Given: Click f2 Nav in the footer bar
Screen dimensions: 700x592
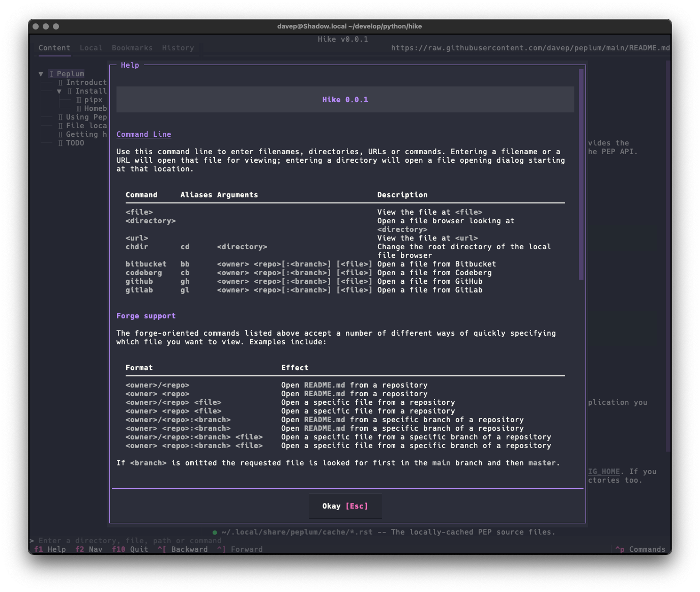Looking at the screenshot, I should (89, 549).
